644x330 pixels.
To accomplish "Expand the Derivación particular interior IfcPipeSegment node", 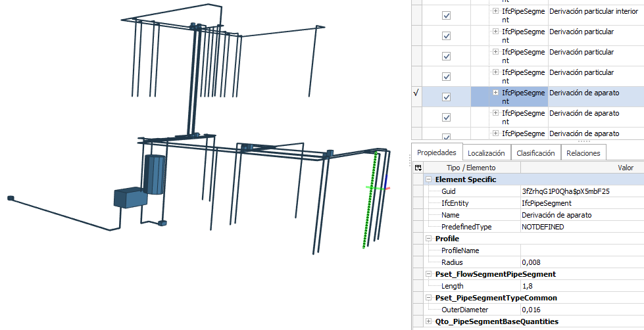I will pyautogui.click(x=496, y=11).
